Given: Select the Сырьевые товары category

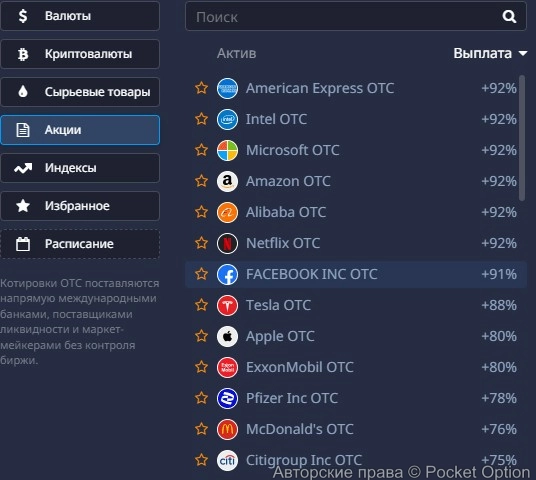Looking at the screenshot, I should pos(80,92).
